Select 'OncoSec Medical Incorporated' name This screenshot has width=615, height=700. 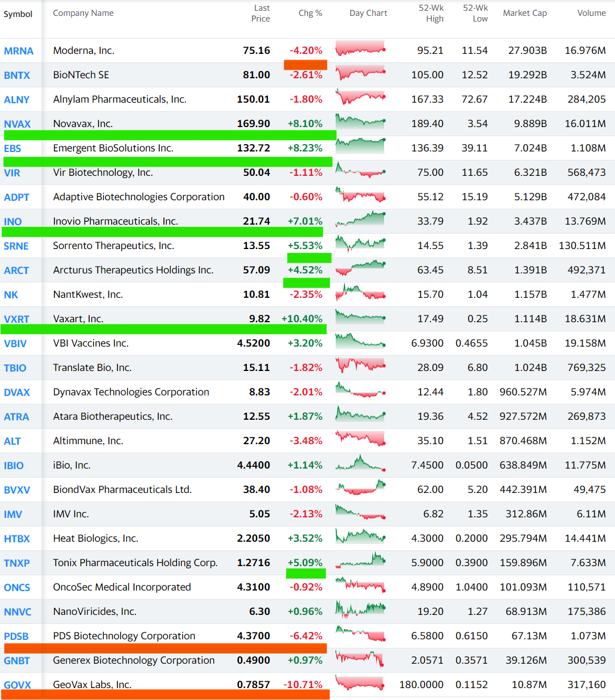122,587
